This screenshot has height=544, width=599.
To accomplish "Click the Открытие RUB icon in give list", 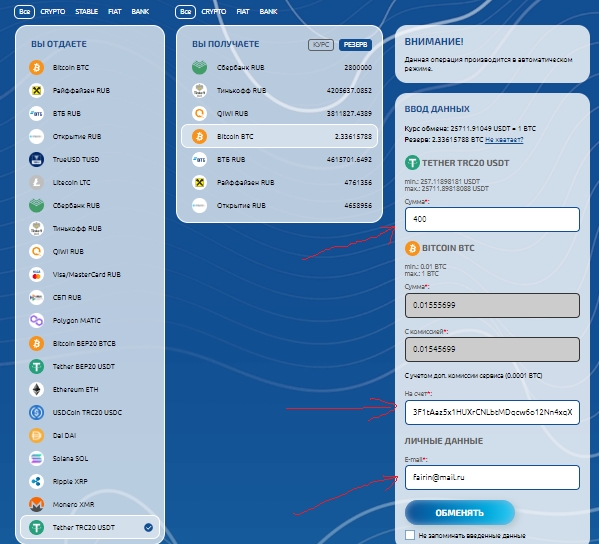I will click(x=37, y=136).
